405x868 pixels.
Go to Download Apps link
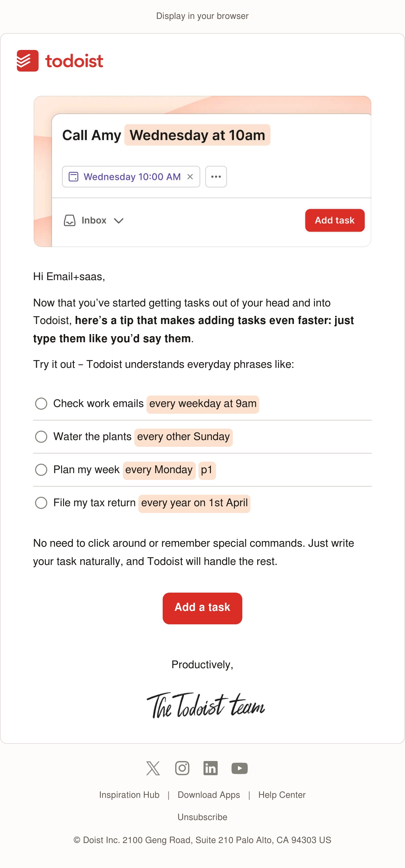click(x=209, y=795)
